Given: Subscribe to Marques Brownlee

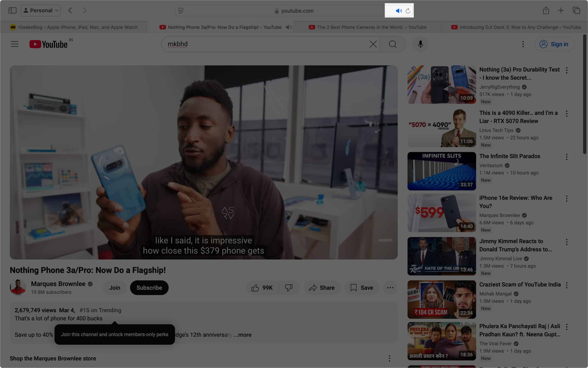Looking at the screenshot, I should click(x=149, y=288).
